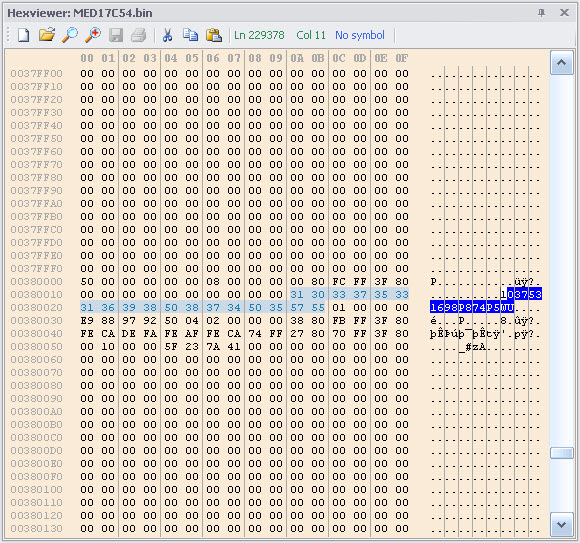Select byte E9 at row 00380030
580x543 pixels.
pyautogui.click(x=87, y=320)
